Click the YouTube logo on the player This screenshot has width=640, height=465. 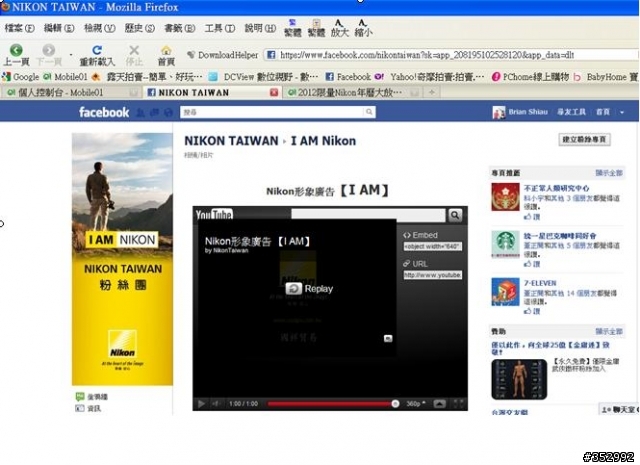[x=214, y=214]
